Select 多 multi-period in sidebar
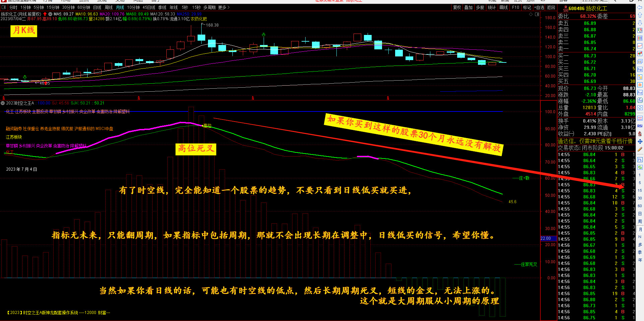Screen dimensions: 644x321 [x=640, y=244]
